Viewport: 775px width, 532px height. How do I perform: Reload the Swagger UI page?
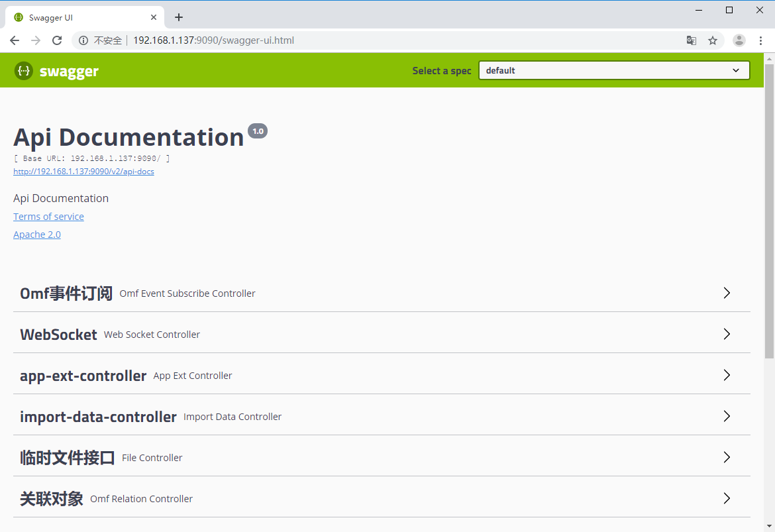pos(58,40)
